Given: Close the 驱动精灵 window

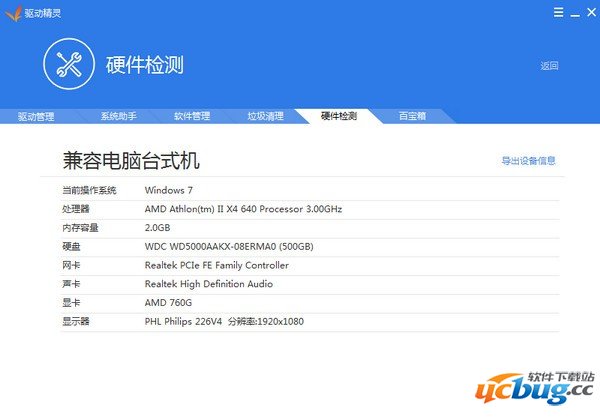Looking at the screenshot, I should pos(591,12).
